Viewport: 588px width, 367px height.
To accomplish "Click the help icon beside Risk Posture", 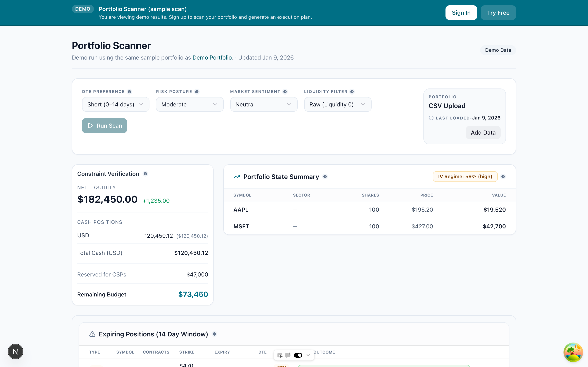I will [x=197, y=92].
